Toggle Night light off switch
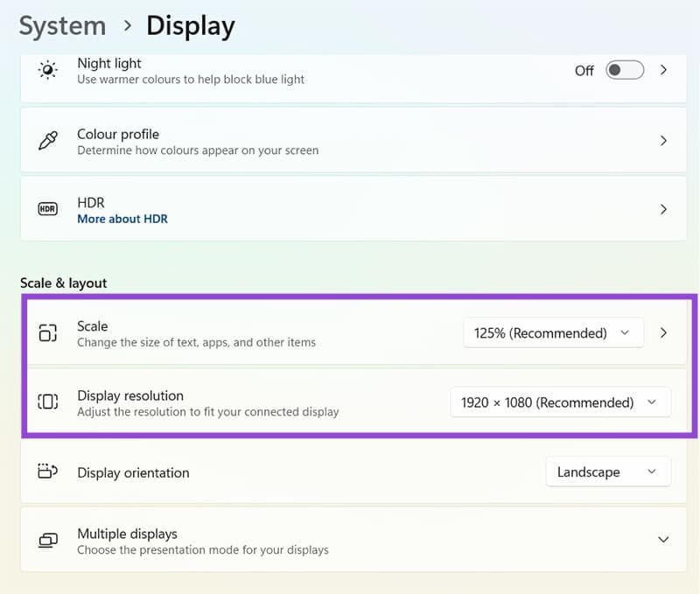The width and height of the screenshot is (700, 594). [x=624, y=71]
